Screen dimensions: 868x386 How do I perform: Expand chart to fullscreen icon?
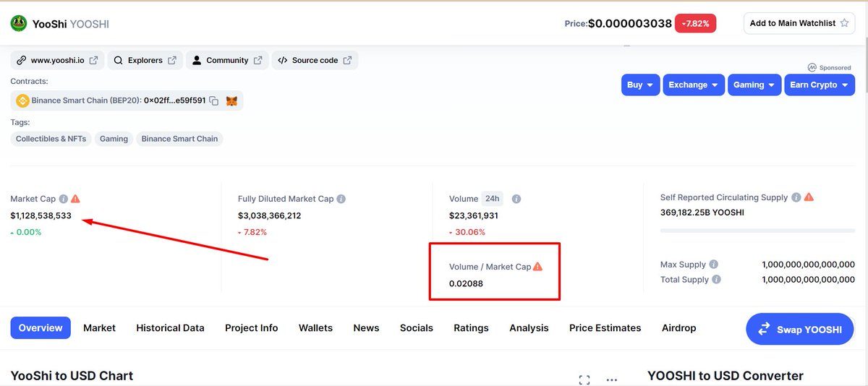(584, 379)
